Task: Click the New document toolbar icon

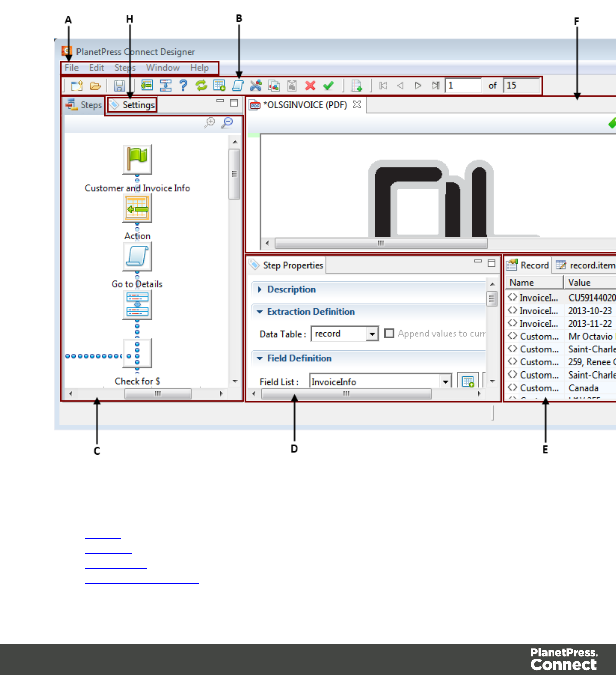Action: pyautogui.click(x=76, y=86)
